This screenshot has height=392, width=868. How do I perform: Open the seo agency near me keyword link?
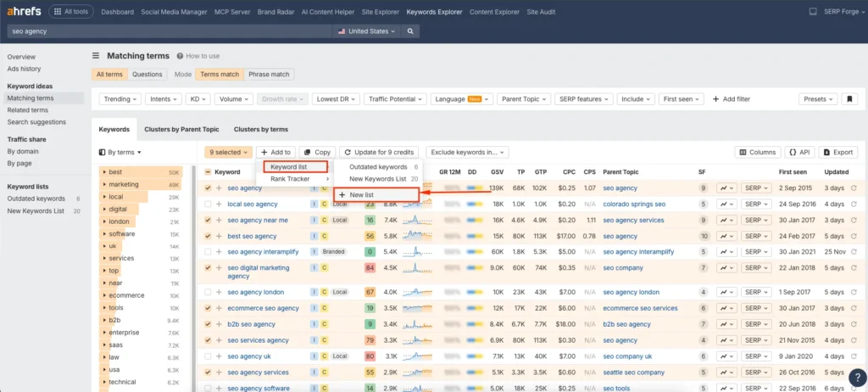tap(258, 220)
